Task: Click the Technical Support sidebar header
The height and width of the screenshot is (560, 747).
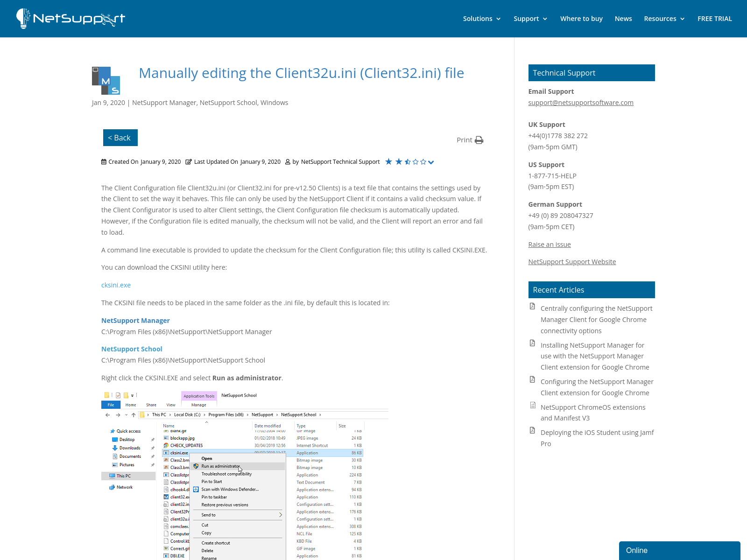Action: pyautogui.click(x=592, y=73)
